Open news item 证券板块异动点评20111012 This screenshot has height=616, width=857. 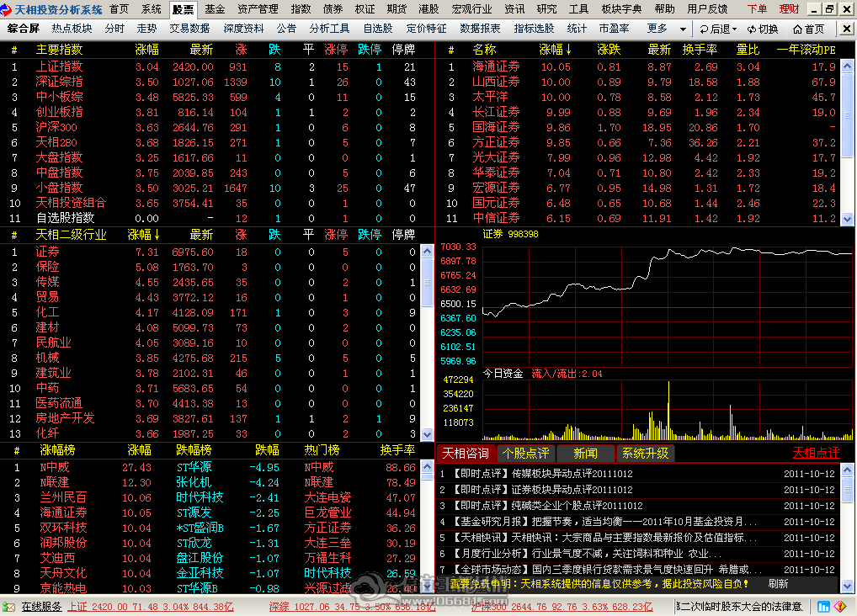(543, 490)
